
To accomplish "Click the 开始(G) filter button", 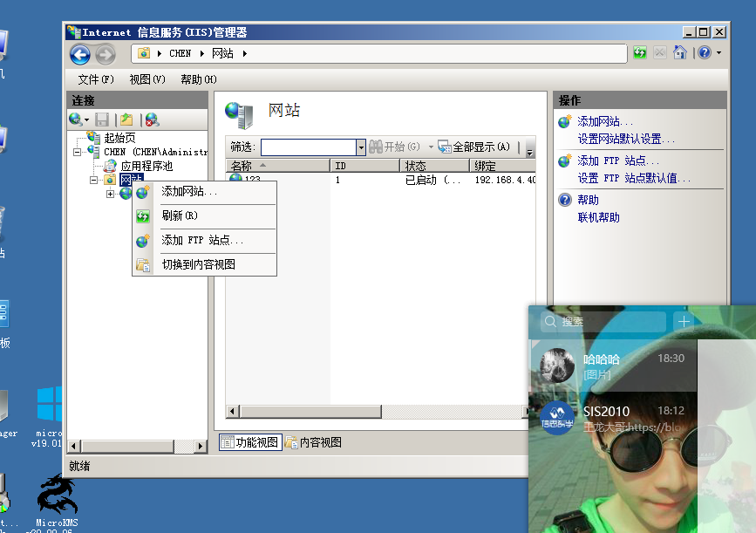I will coord(395,147).
